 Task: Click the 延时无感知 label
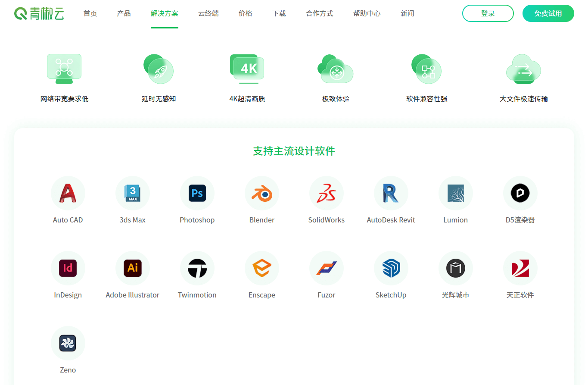[159, 99]
